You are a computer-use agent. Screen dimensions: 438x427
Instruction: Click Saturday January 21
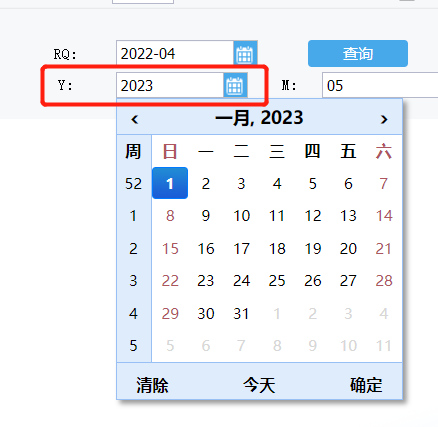pos(384,249)
